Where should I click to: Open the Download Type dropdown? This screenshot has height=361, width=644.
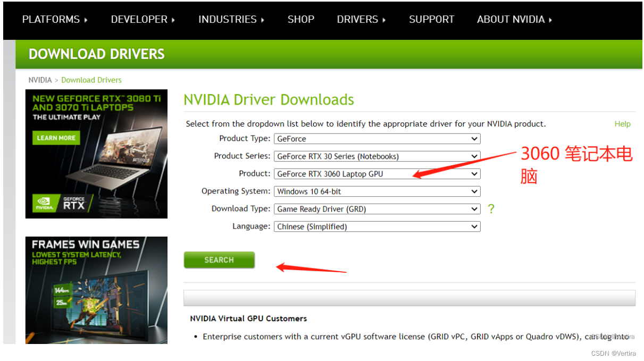pyautogui.click(x=377, y=209)
